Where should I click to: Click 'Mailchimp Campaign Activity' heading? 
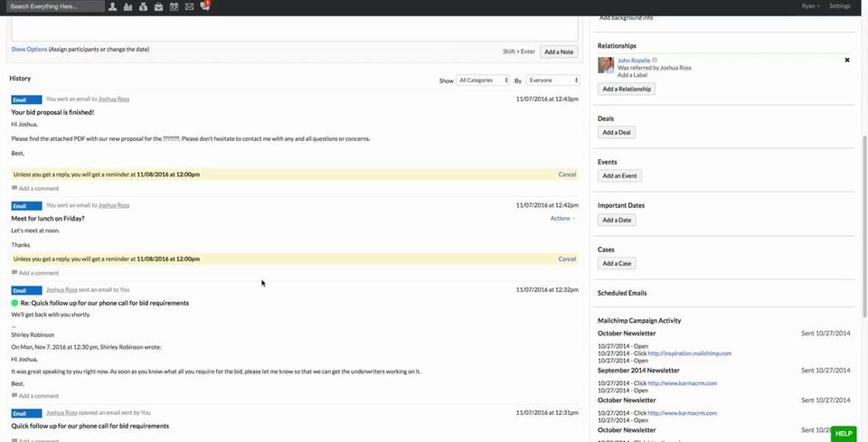[x=639, y=321]
